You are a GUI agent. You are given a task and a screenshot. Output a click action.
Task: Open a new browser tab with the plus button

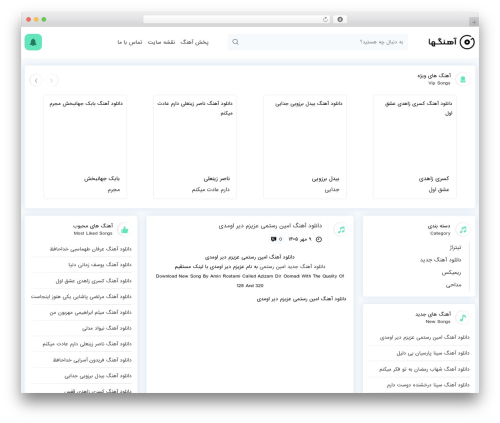coord(474,22)
